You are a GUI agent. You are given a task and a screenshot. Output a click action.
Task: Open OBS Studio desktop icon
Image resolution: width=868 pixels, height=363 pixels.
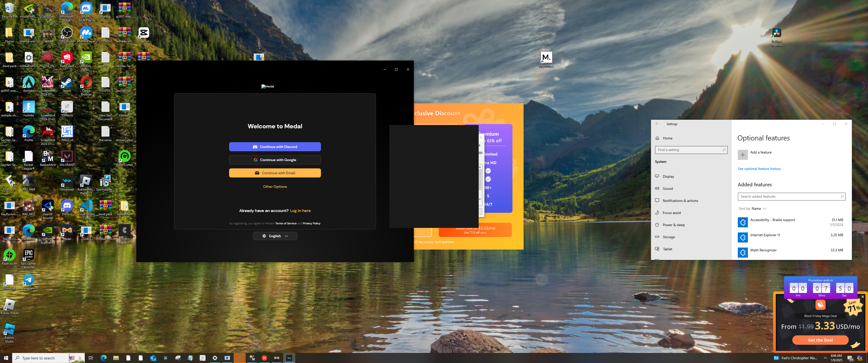coord(67,33)
